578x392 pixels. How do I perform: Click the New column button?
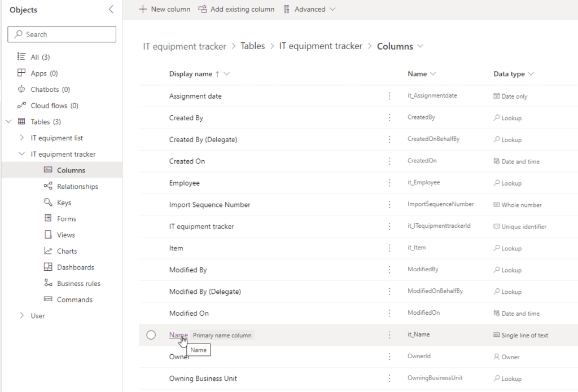[164, 10]
